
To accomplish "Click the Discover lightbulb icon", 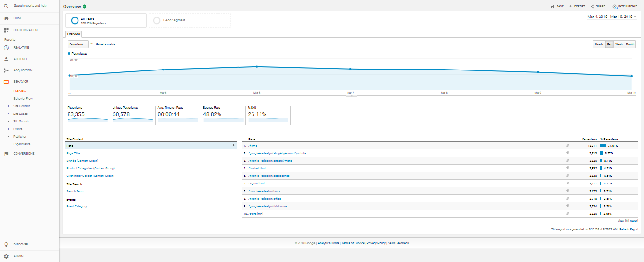I will [6, 245].
